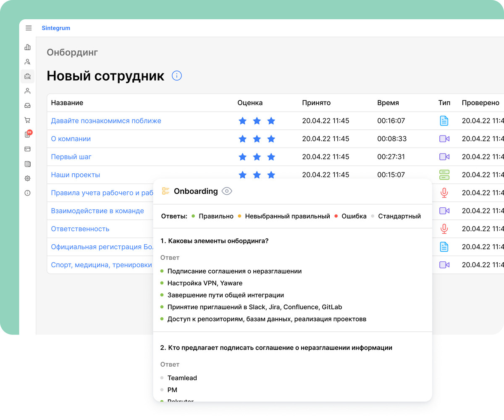The height and width of the screenshot is (420, 504).
Task: Click star rating in О компании row
Action: click(257, 139)
